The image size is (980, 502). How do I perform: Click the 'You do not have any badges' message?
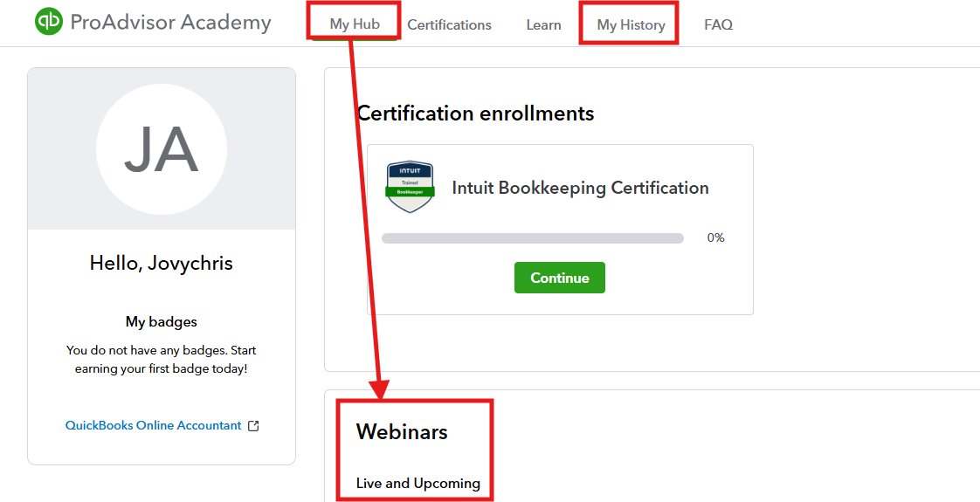pyautogui.click(x=162, y=359)
